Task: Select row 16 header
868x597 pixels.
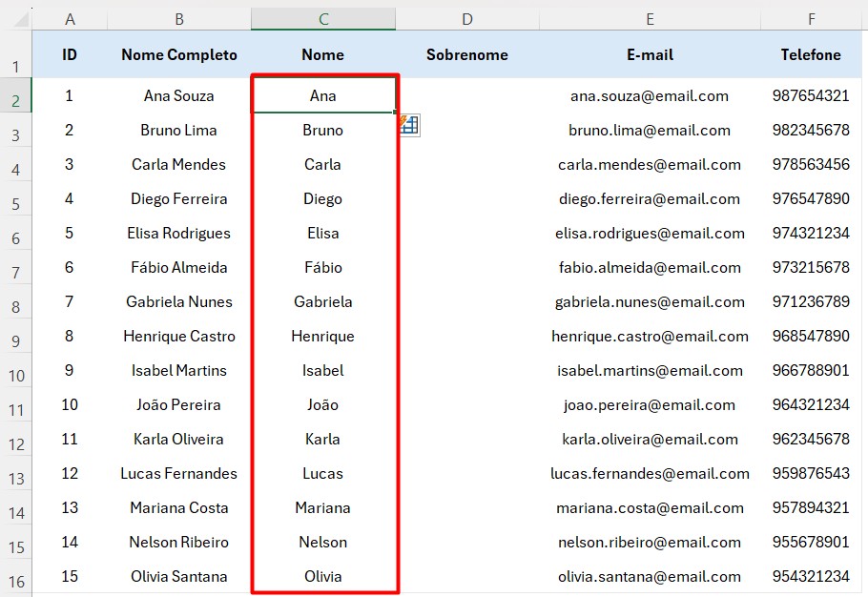Action: click(16, 576)
